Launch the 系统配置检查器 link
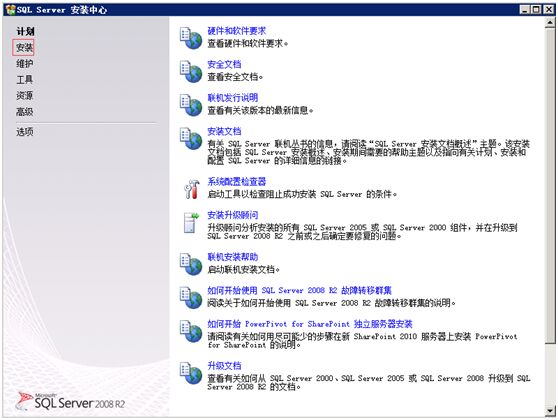The width and height of the screenshot is (558, 420). click(237, 182)
